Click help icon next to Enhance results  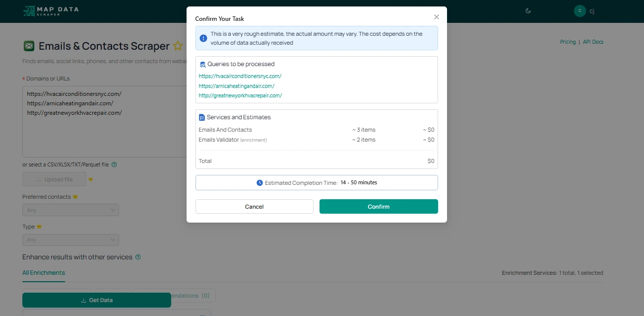[138, 257]
